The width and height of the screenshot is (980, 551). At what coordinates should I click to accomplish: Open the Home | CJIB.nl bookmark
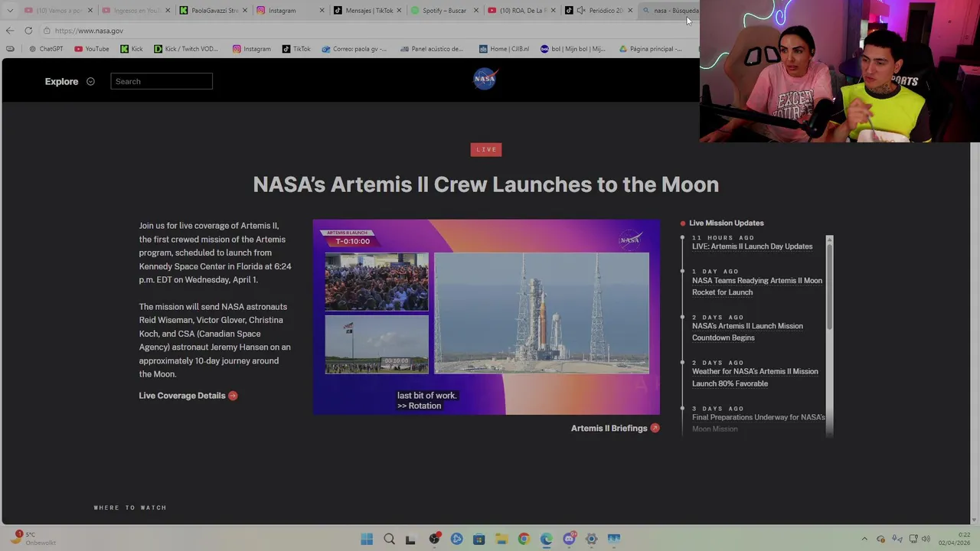pos(504,49)
